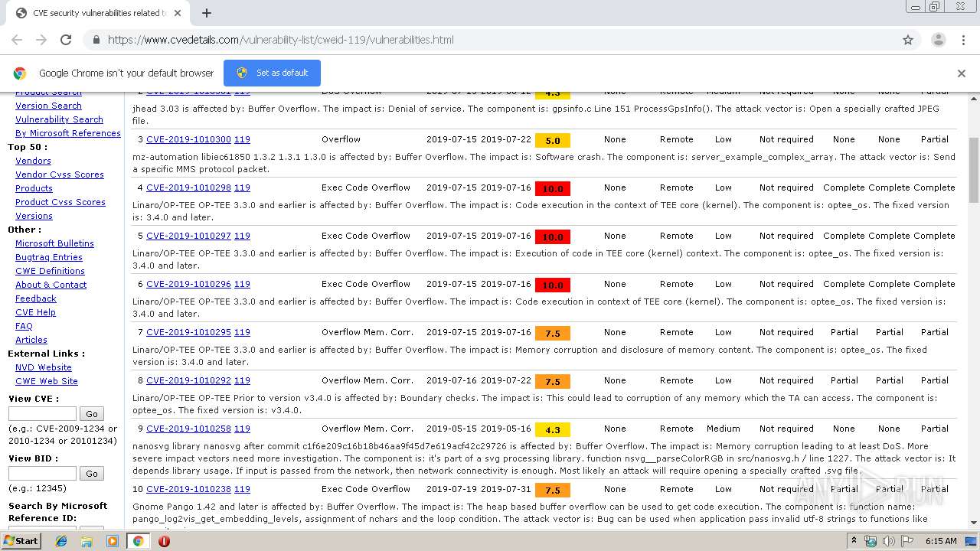Open Versions sidebar link
The height and width of the screenshot is (551, 980).
coord(34,216)
